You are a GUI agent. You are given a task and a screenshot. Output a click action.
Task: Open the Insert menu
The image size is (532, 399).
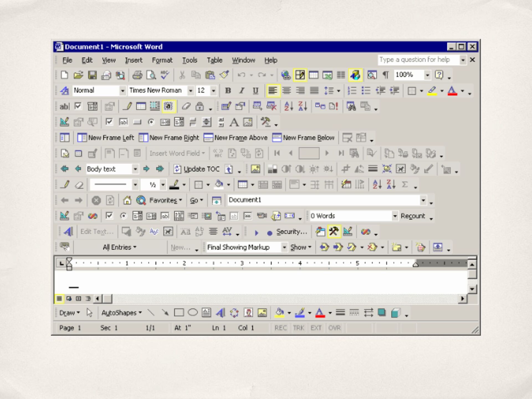point(134,60)
